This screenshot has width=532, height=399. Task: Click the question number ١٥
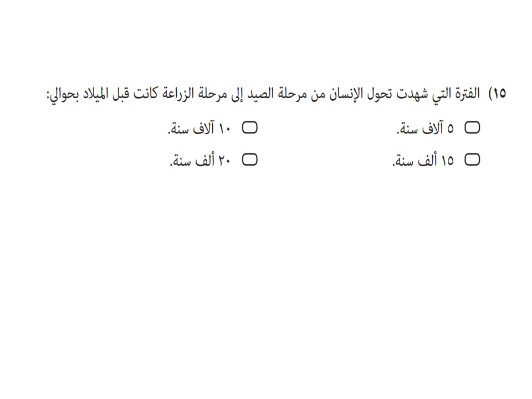pos(499,93)
